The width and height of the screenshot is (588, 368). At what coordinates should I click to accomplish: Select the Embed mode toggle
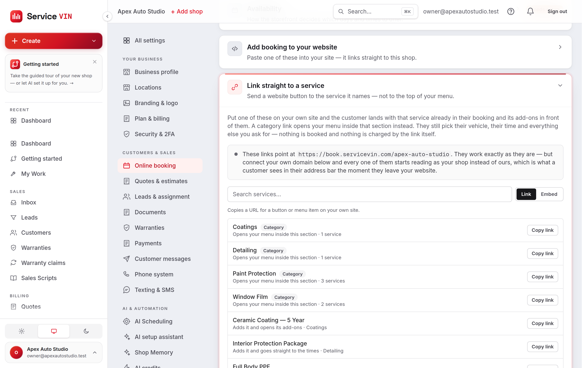(x=549, y=194)
